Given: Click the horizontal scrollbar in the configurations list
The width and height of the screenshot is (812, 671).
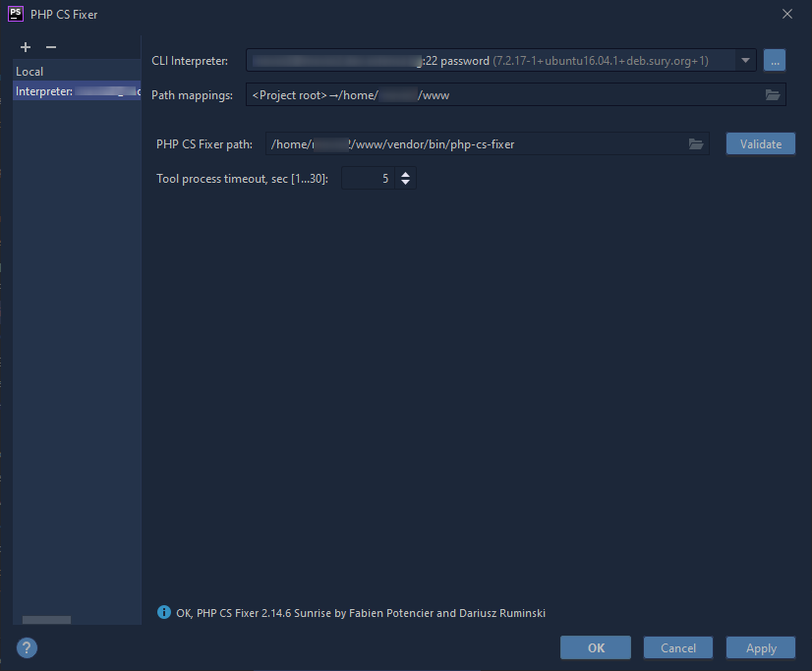Looking at the screenshot, I should pos(46,620).
